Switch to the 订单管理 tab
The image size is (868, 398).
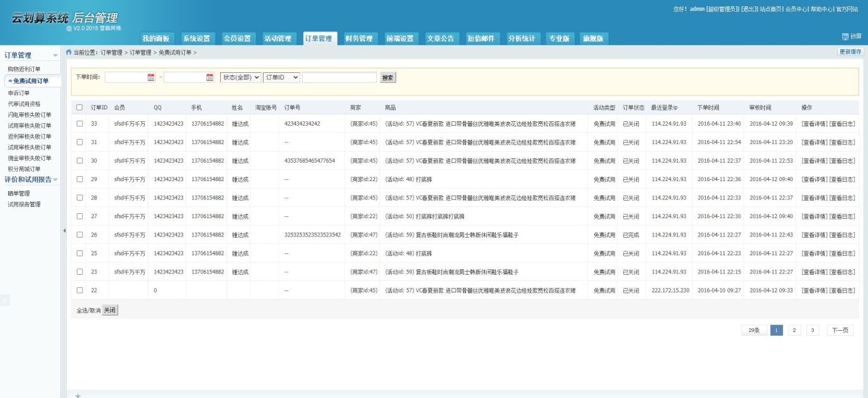(x=319, y=38)
